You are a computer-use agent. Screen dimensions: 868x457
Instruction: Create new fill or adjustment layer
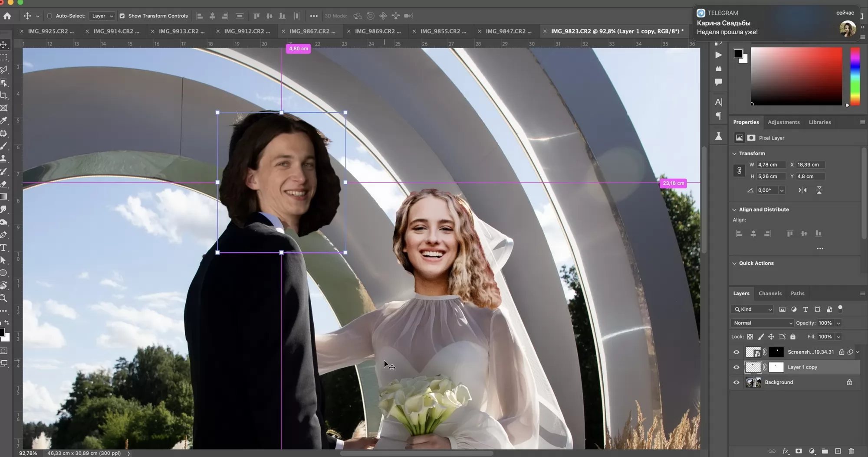(x=812, y=451)
